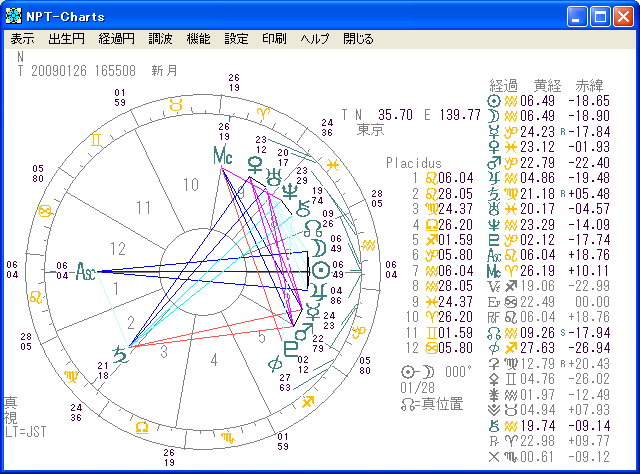The width and height of the screenshot is (640, 474).
Task: Click the Virgo sign on the outer ring
Action: click(71, 376)
